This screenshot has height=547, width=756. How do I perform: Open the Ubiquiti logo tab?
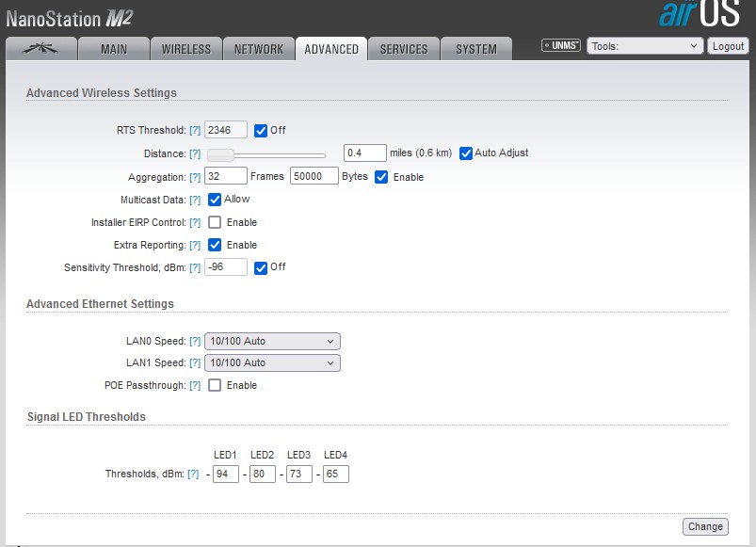click(x=41, y=49)
